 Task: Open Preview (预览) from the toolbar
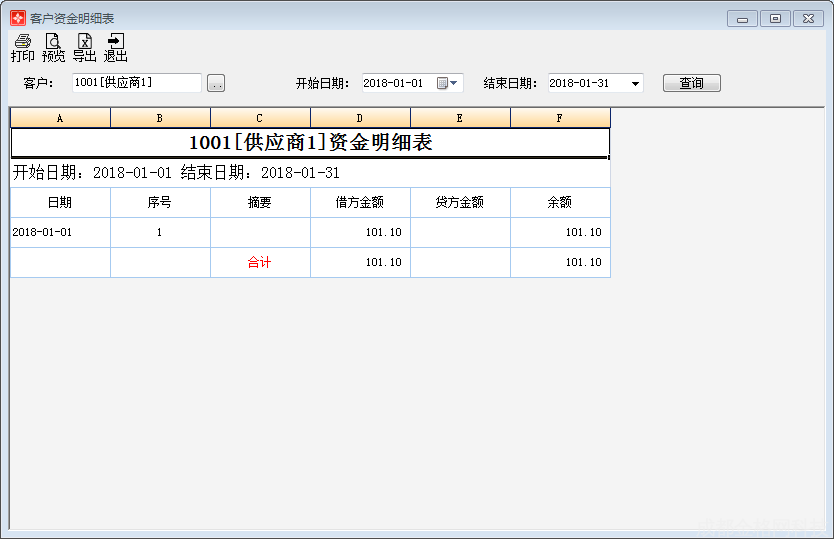click(53, 47)
